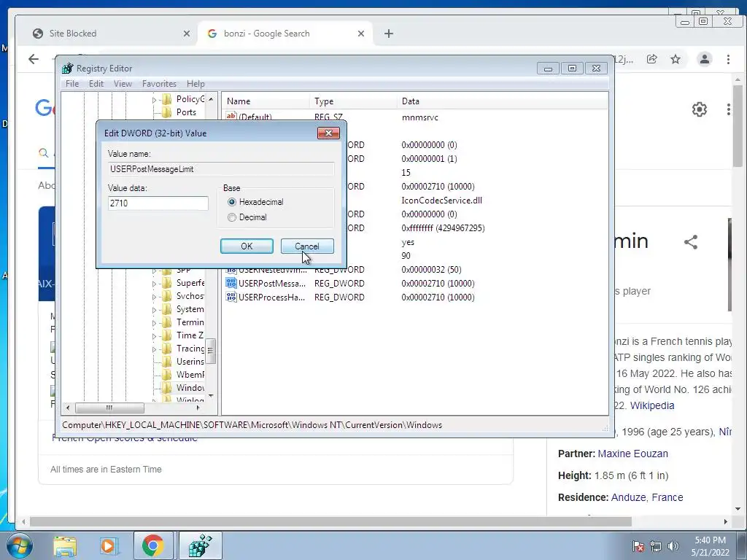Select the Userins folder icon in tree
The height and width of the screenshot is (560, 747).
point(167,362)
